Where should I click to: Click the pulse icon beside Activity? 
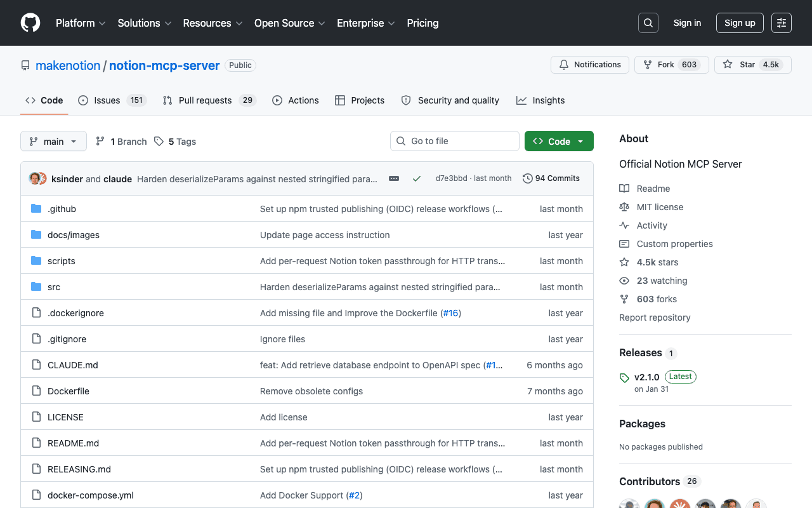624,225
